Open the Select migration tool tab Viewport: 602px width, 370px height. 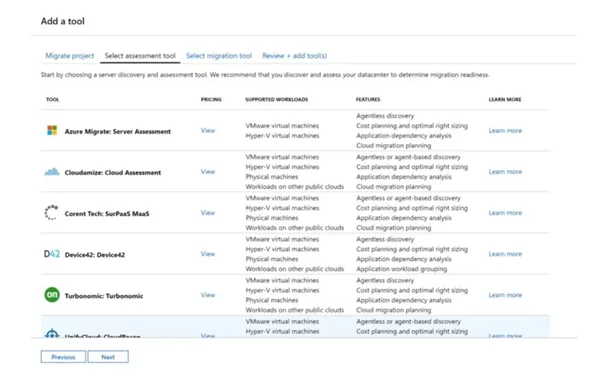pyautogui.click(x=219, y=56)
